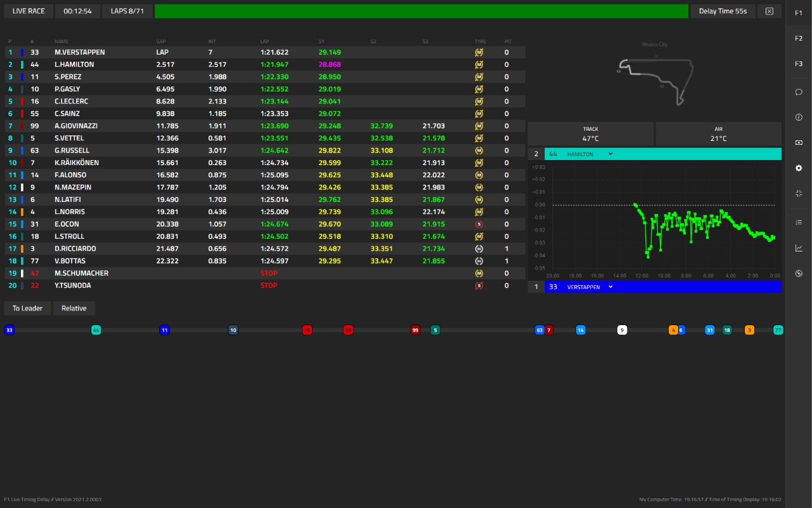
Task: Toggle gaps To Leader mode
Action: click(x=27, y=308)
